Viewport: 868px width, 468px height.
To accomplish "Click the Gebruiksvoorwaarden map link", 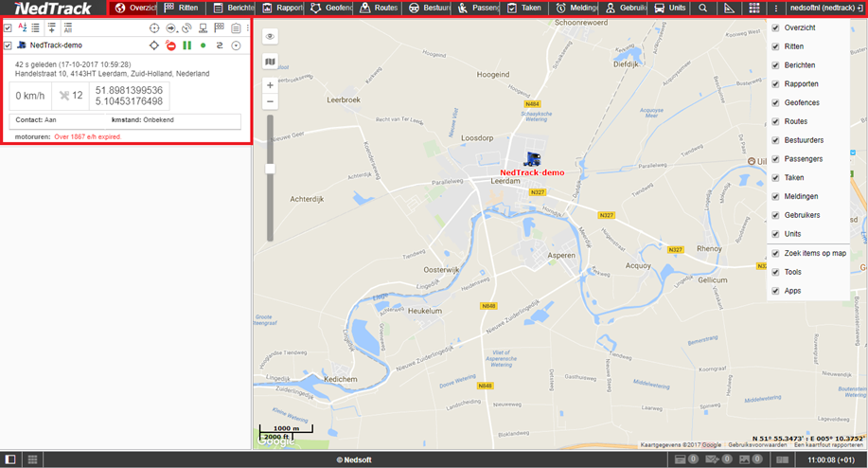I will 756,444.
